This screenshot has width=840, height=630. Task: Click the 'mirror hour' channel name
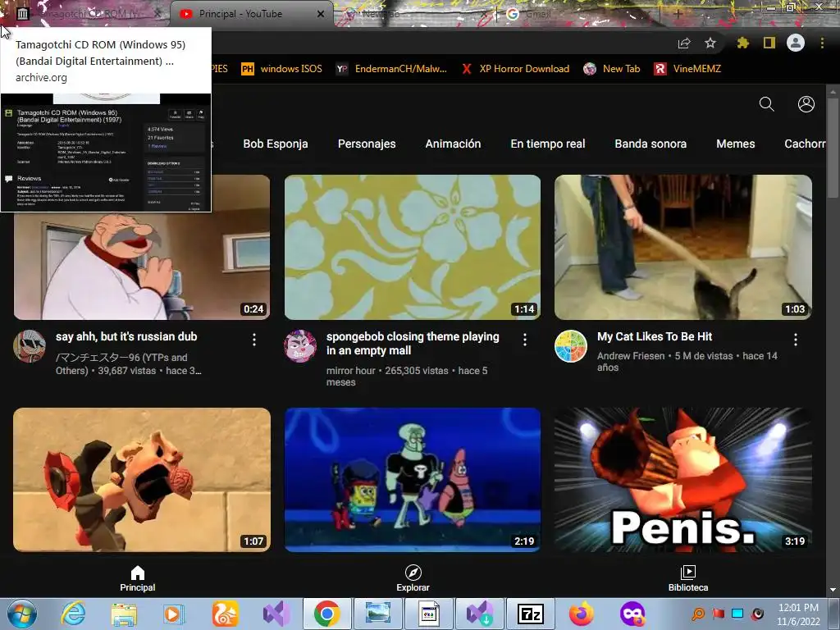(350, 371)
